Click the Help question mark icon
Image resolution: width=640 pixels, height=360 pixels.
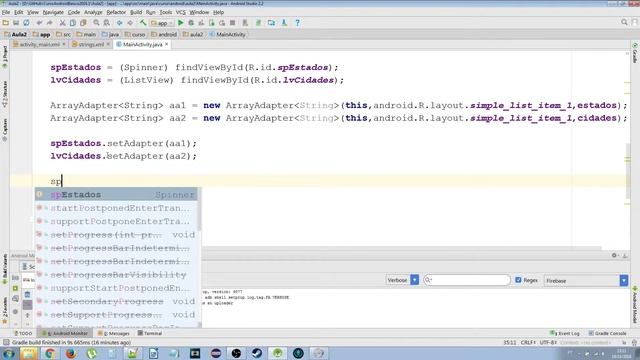coord(297,23)
